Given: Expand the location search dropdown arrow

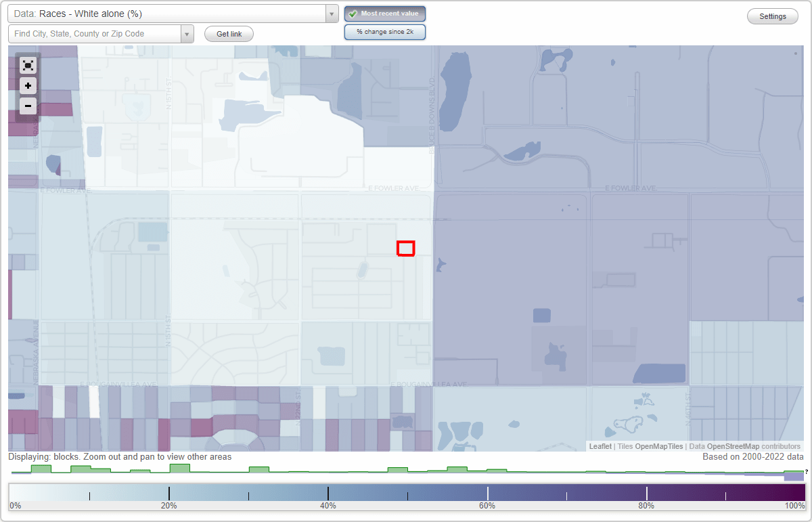Looking at the screenshot, I should 187,34.
